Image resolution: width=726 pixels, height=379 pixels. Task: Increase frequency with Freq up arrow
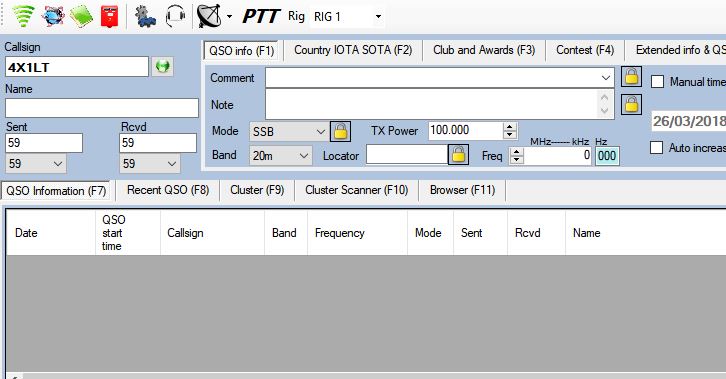click(x=516, y=151)
